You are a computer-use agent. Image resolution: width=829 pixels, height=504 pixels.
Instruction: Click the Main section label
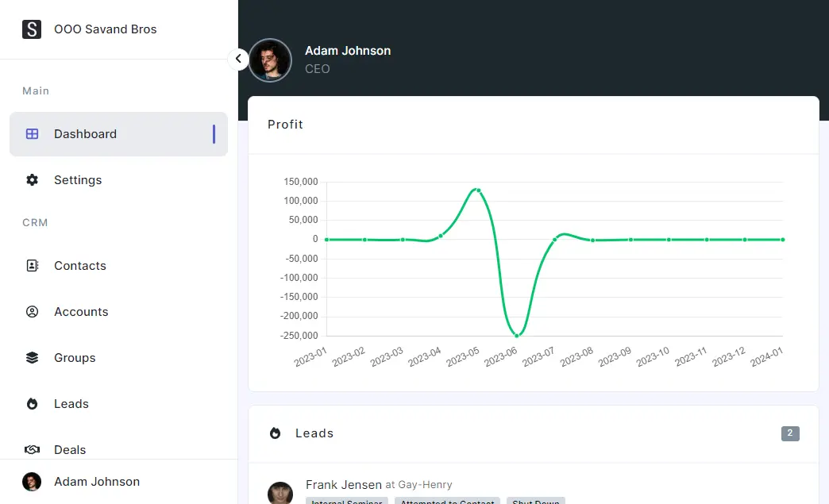tap(36, 90)
